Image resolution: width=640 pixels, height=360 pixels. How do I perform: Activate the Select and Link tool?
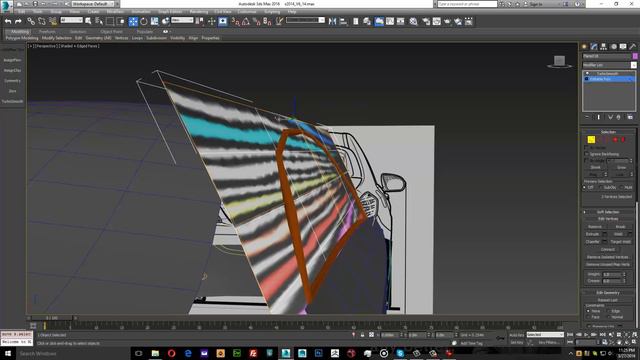tap(31, 21)
